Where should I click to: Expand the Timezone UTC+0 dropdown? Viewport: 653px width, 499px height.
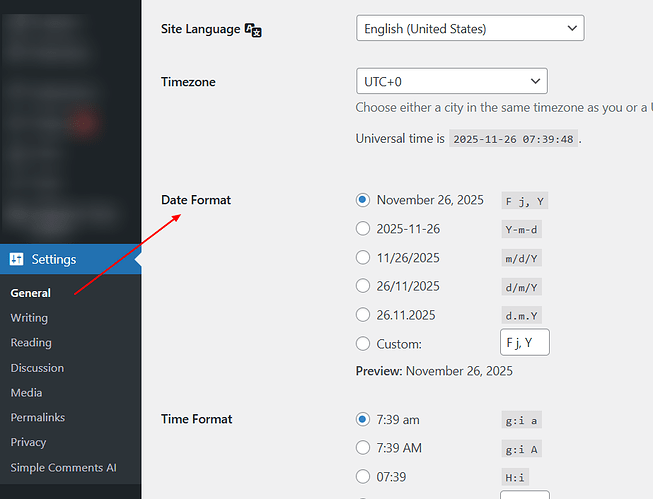(x=451, y=81)
